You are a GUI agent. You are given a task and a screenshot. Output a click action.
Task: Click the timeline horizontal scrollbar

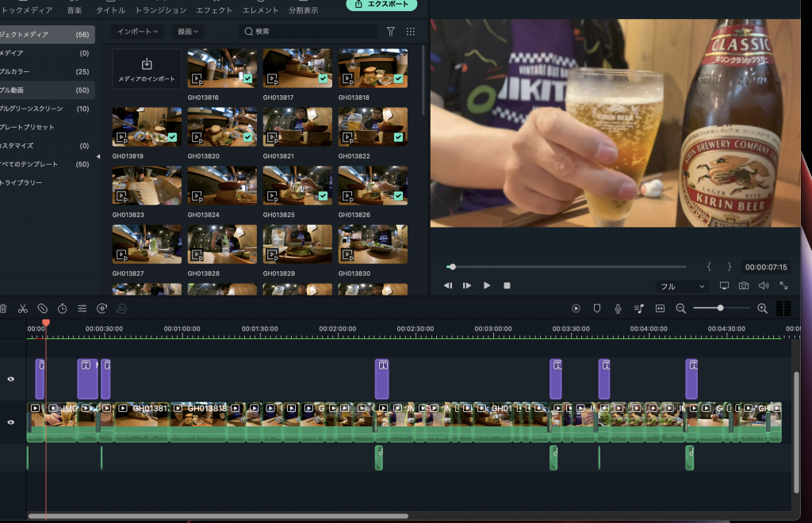(x=218, y=516)
